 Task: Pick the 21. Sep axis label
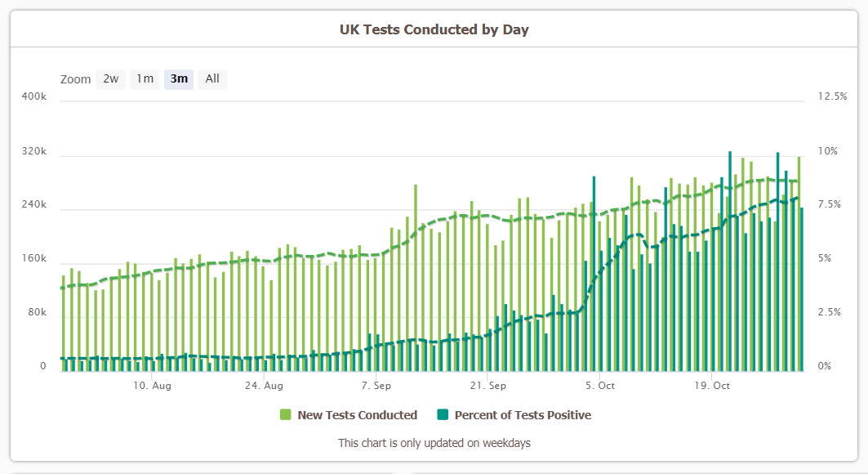489,384
